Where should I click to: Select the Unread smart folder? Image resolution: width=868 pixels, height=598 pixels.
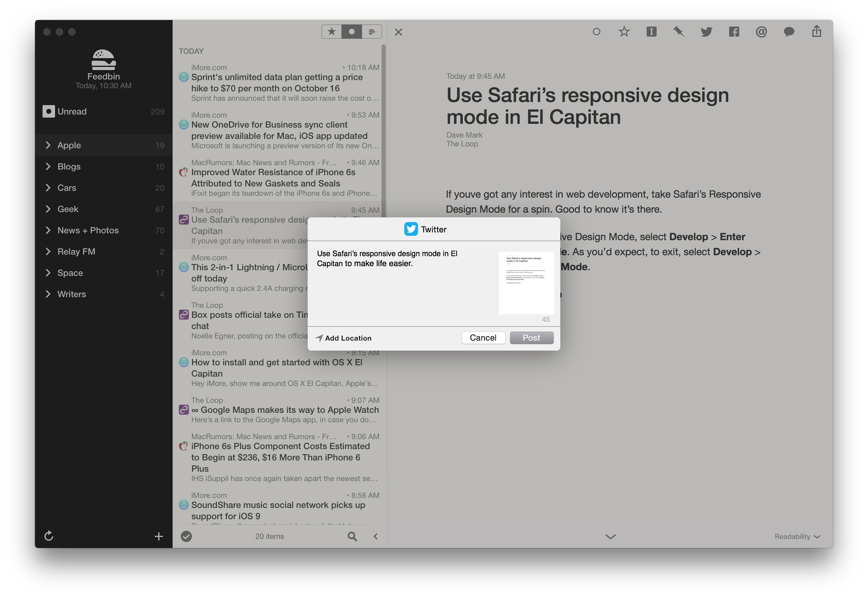(103, 111)
